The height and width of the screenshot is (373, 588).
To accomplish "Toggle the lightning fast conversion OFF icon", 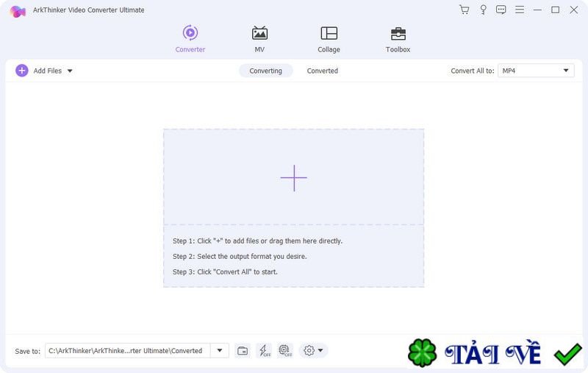I will (265, 351).
